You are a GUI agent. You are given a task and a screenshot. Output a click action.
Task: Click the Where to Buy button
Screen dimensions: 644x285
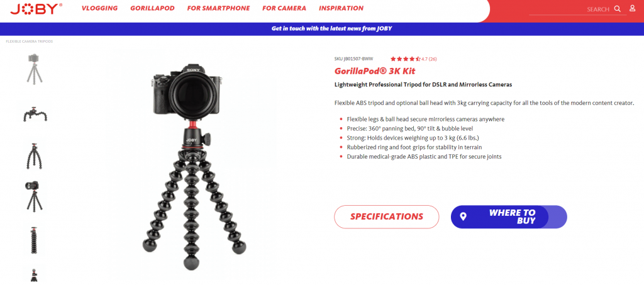(509, 216)
